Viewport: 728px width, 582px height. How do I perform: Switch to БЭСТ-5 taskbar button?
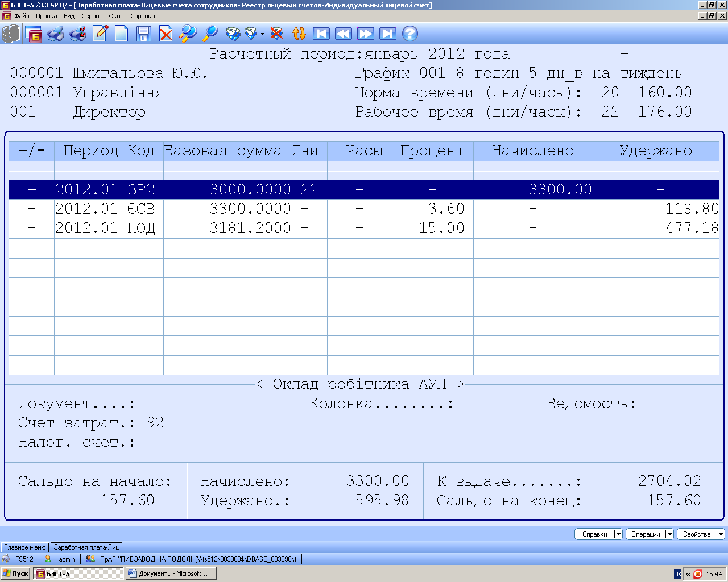click(78, 574)
